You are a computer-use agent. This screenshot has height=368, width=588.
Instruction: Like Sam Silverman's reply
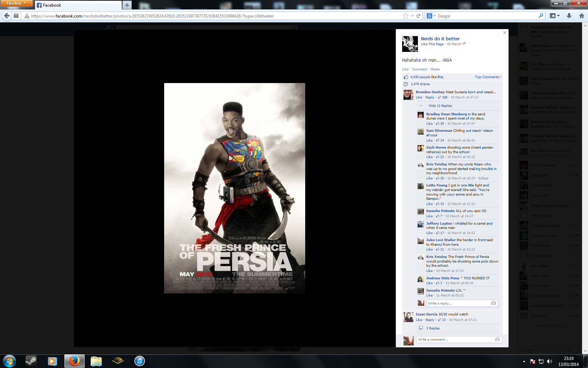click(x=429, y=141)
